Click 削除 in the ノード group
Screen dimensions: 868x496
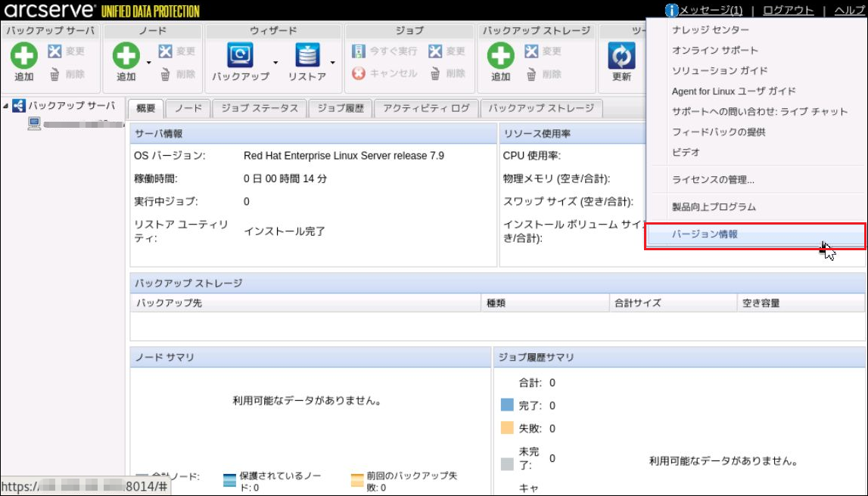[176, 74]
